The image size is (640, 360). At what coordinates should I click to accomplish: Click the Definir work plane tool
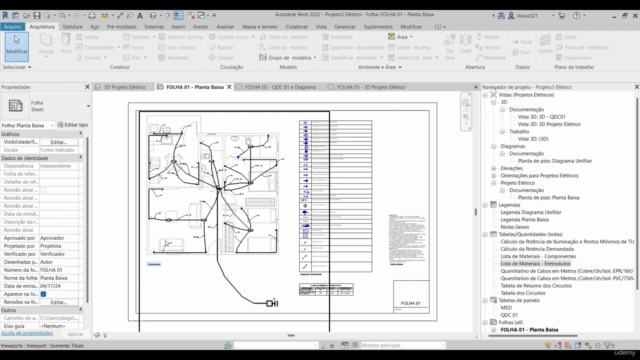545,44
